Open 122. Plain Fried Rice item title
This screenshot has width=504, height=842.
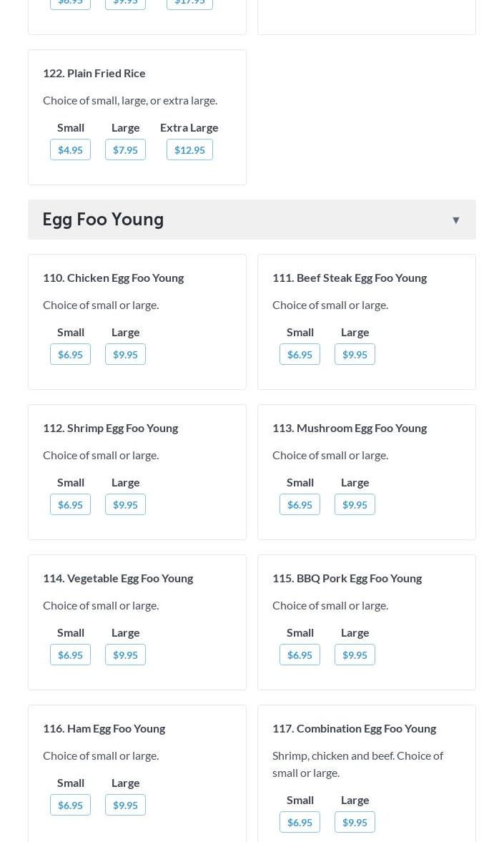point(94,73)
